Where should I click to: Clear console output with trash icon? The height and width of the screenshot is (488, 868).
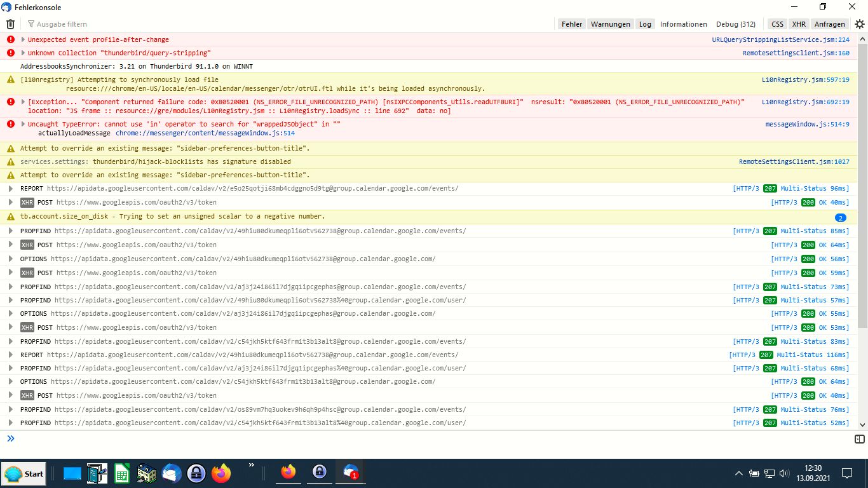coord(10,24)
